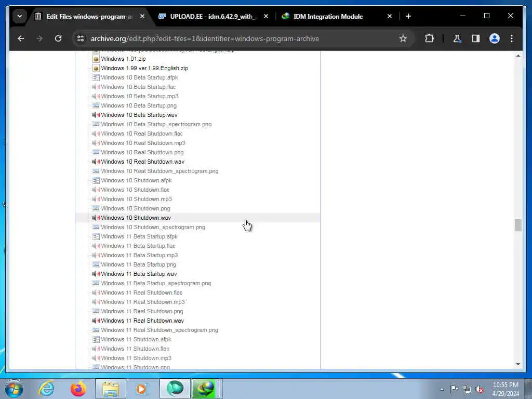Click image icon of Windows 10 Real Shutdown.png
The height and width of the screenshot is (399, 532).
(x=96, y=152)
